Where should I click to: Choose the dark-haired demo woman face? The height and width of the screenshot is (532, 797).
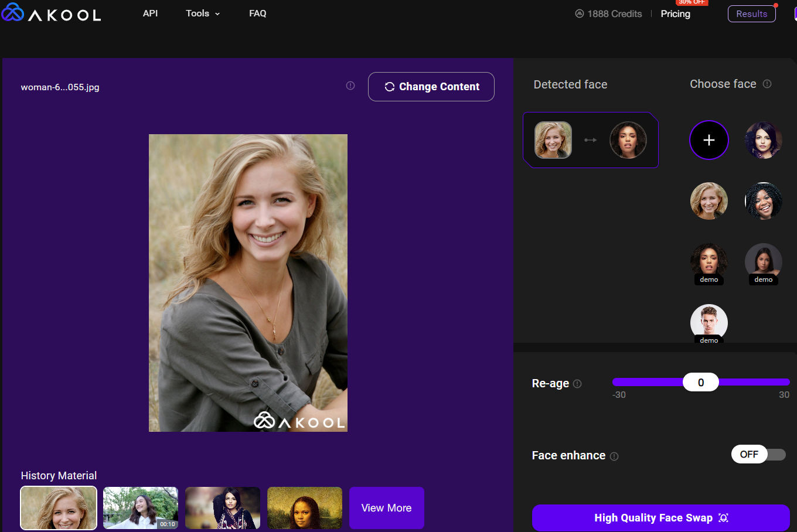point(764,262)
